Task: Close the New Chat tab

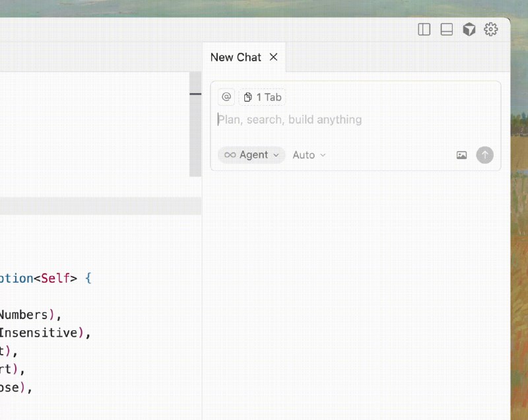Action: (273, 57)
